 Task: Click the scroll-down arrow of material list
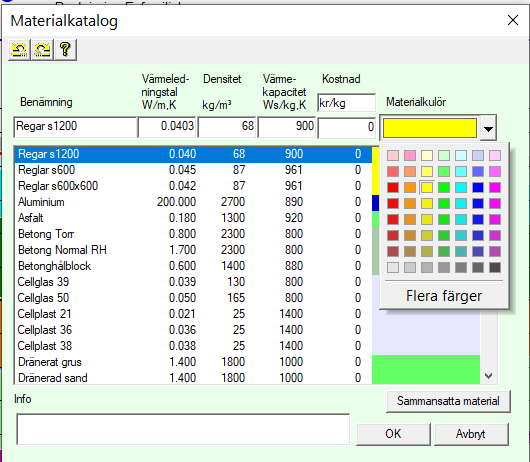pyautogui.click(x=488, y=375)
